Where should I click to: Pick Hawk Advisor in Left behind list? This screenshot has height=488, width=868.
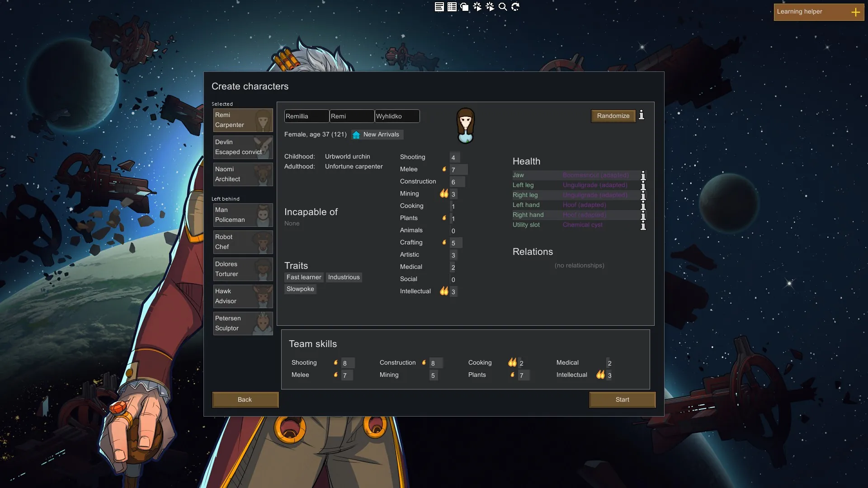pyautogui.click(x=243, y=296)
